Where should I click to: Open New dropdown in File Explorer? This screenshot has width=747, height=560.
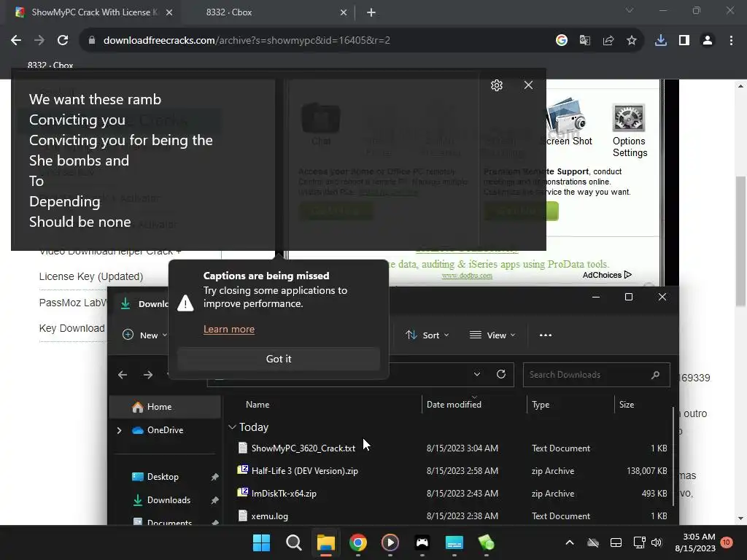pyautogui.click(x=145, y=335)
